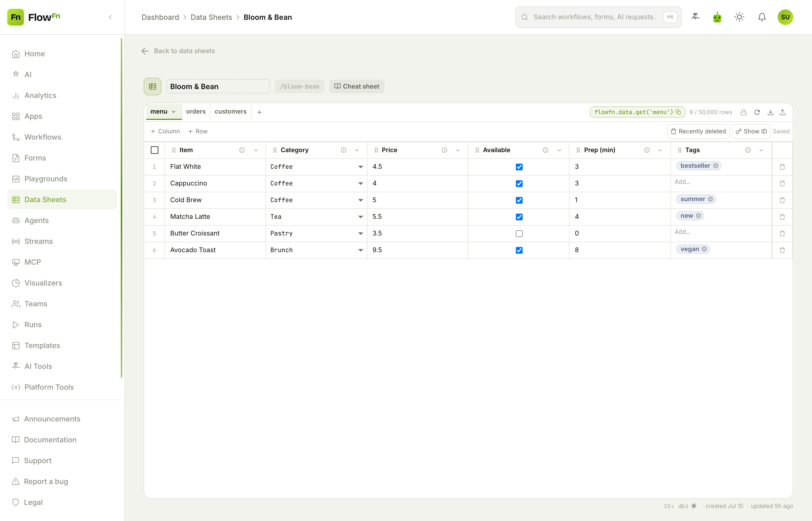The height and width of the screenshot is (521, 812).
Task: Toggle light theme sun icon
Action: coord(739,17)
